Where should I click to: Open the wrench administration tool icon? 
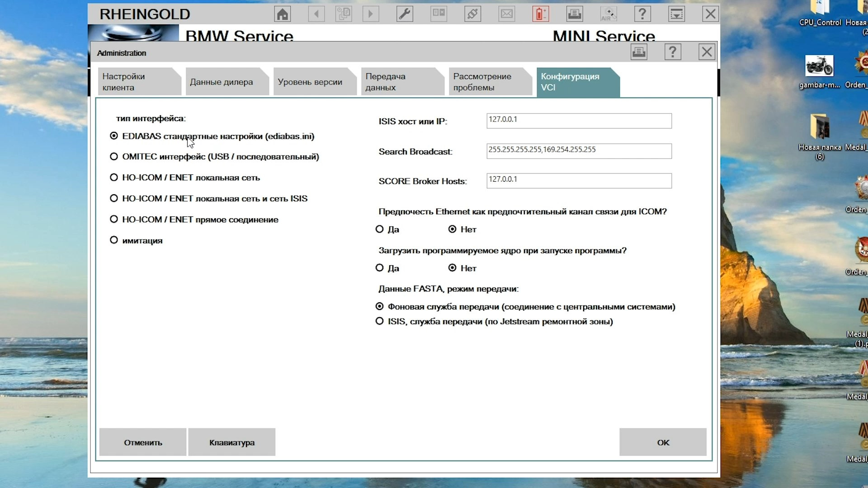pyautogui.click(x=405, y=14)
